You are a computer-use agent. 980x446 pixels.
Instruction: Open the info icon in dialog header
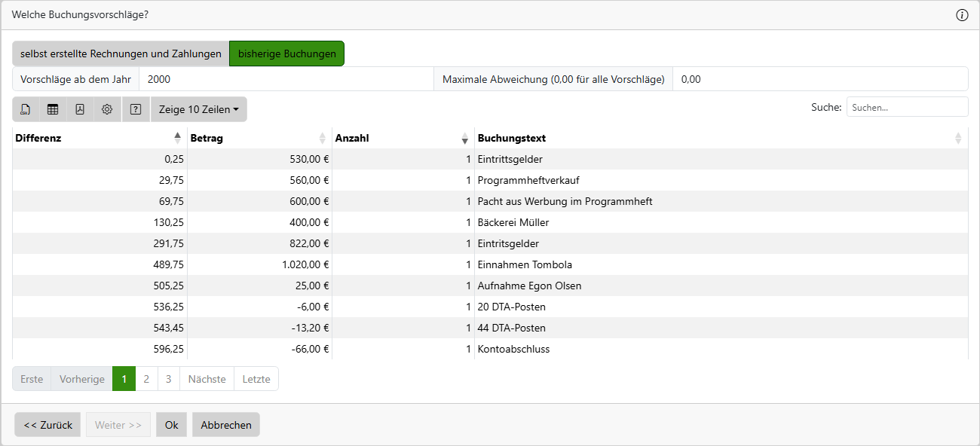962,15
